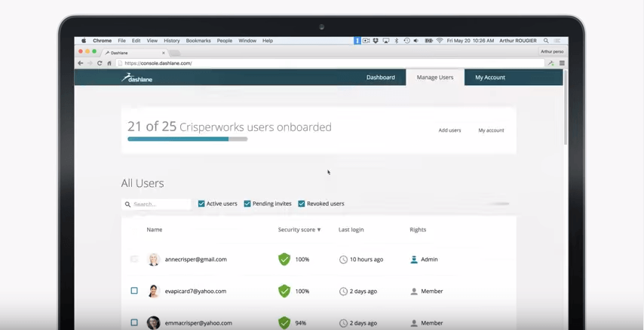This screenshot has height=330, width=644.
Task: Open the Chrome View menu
Action: [x=152, y=41]
